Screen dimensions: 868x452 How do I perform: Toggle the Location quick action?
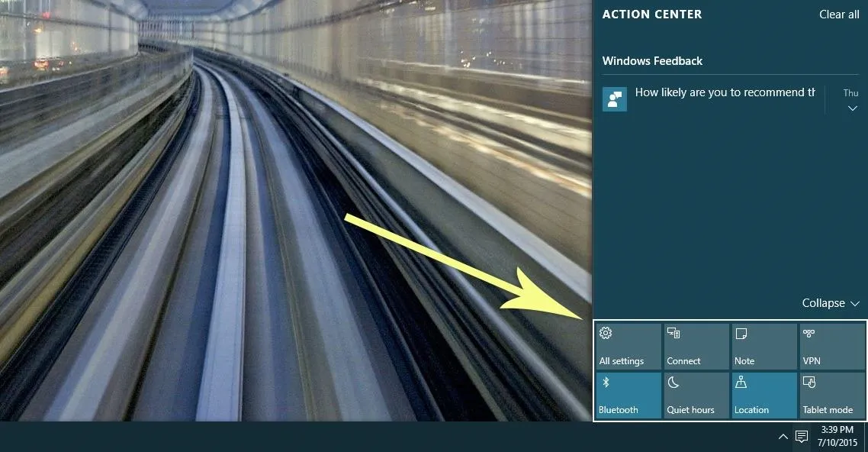click(x=764, y=395)
